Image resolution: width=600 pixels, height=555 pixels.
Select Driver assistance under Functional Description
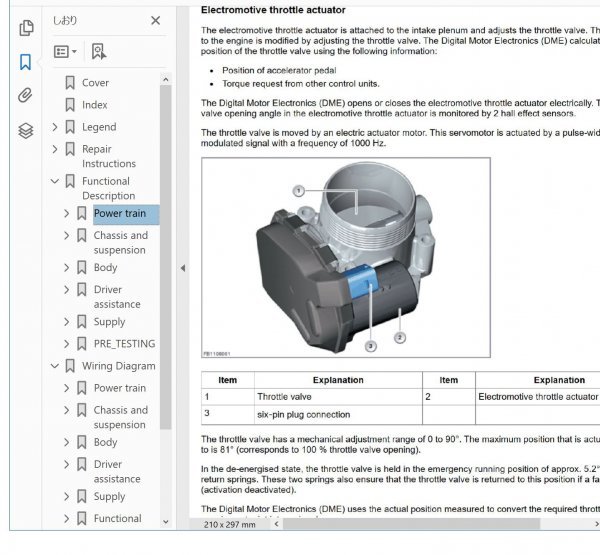[x=117, y=297]
